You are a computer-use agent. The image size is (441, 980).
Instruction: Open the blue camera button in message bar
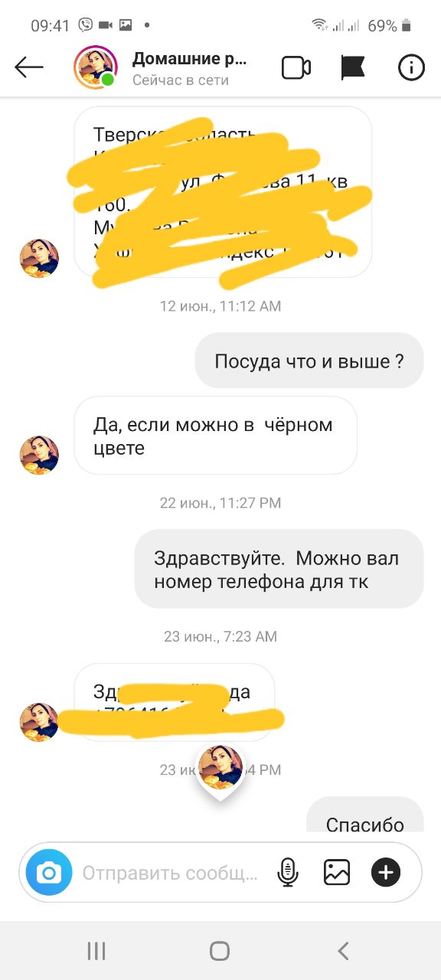click(49, 872)
